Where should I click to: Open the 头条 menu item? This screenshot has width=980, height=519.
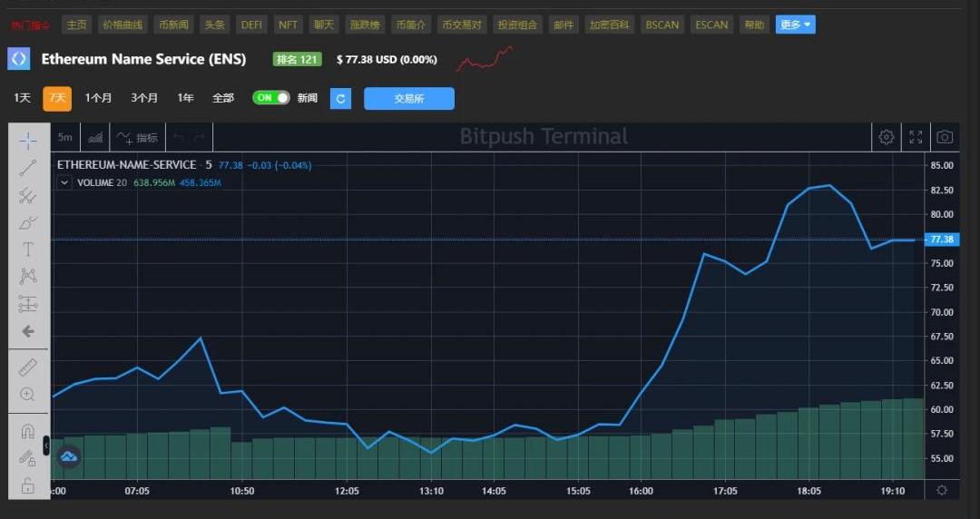click(x=214, y=24)
